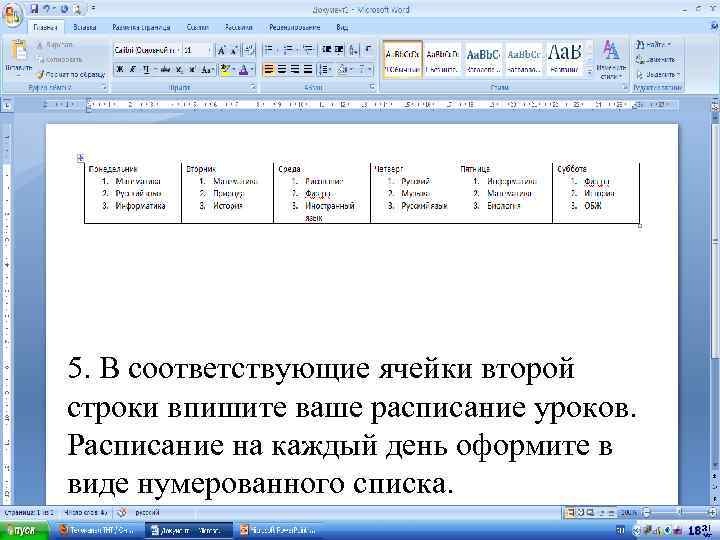Image resolution: width=720 pixels, height=540 pixels.
Task: Apply the font color swatch
Action: pos(243,69)
